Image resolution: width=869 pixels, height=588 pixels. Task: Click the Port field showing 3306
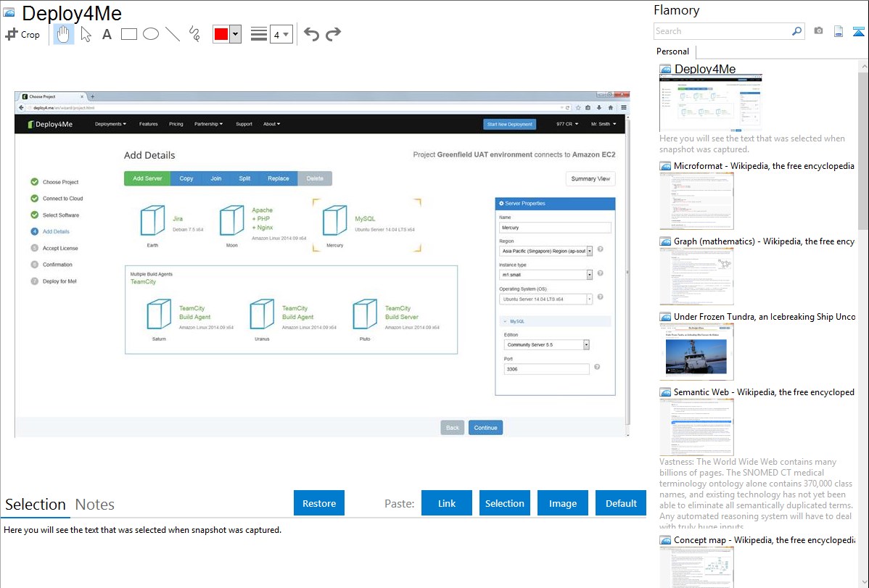click(x=546, y=369)
